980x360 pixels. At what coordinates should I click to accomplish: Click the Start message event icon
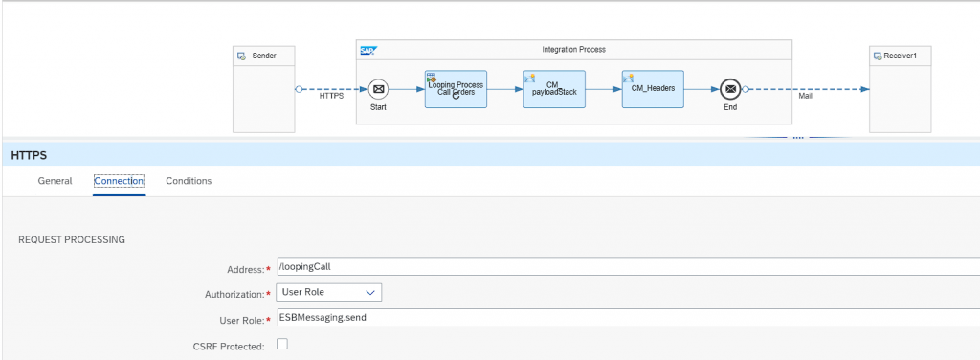378,89
